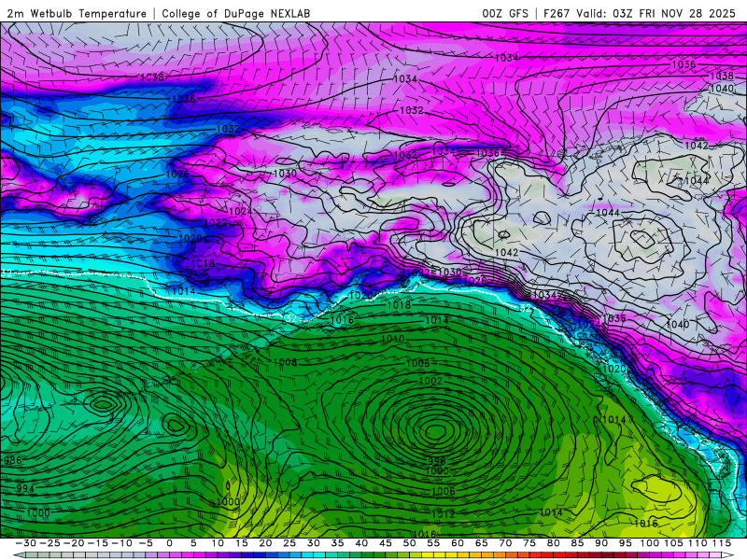Click the 15 value on the color scale

coord(242,543)
